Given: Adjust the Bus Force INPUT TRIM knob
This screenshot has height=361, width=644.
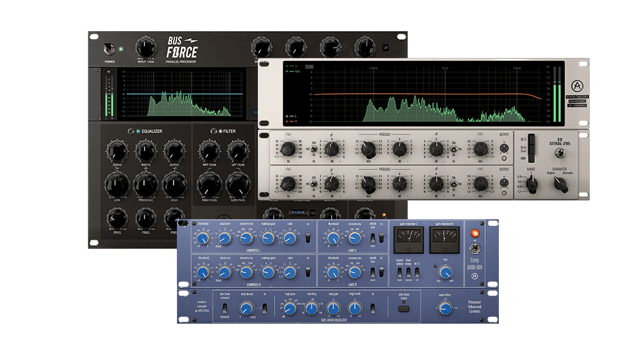Looking at the screenshot, I should point(145,48).
